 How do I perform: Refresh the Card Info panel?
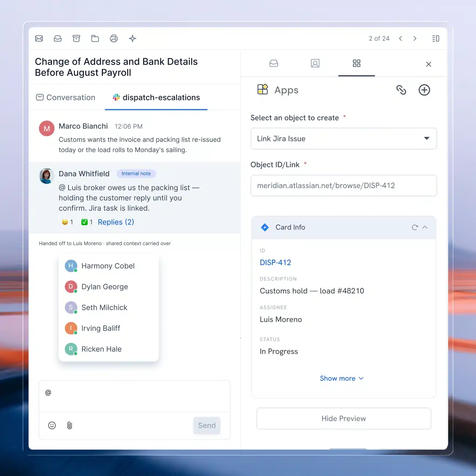click(x=415, y=227)
